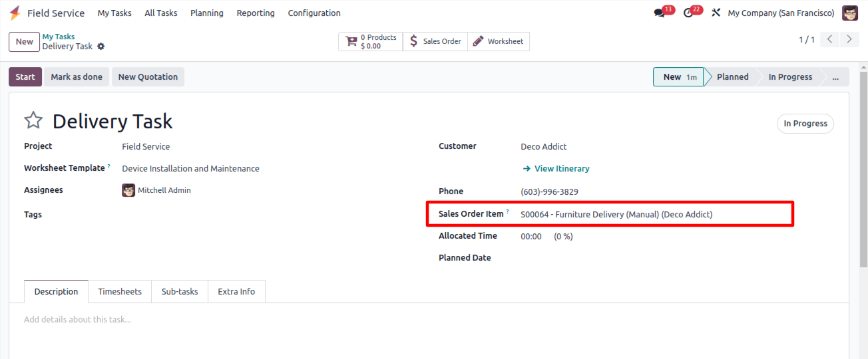The image size is (868, 359).
Task: Click Mark as done button
Action: coord(77,77)
